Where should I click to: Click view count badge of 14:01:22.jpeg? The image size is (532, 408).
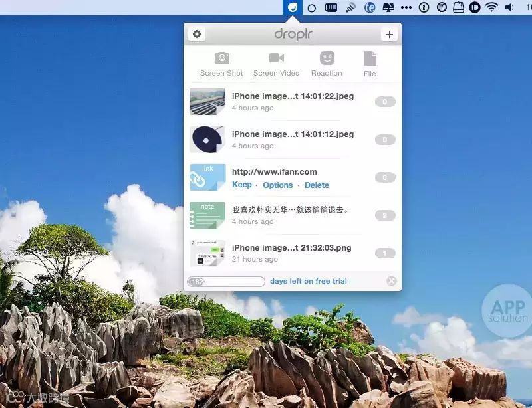click(x=385, y=102)
